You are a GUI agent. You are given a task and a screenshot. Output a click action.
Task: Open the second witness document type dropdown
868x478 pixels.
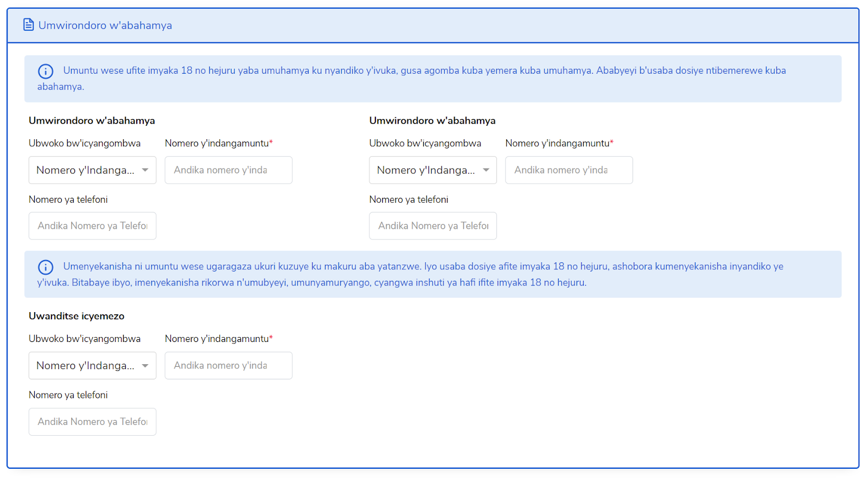(433, 170)
